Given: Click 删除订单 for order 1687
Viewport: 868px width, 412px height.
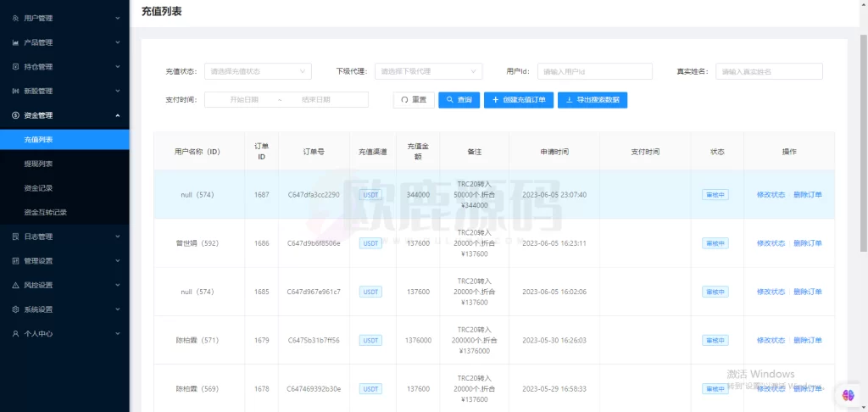Looking at the screenshot, I should point(808,195).
